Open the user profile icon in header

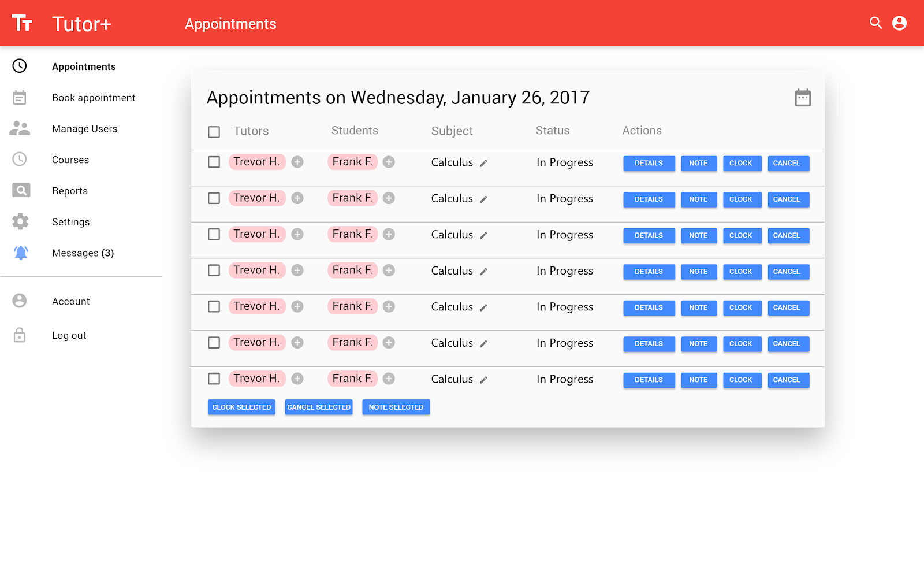point(899,23)
